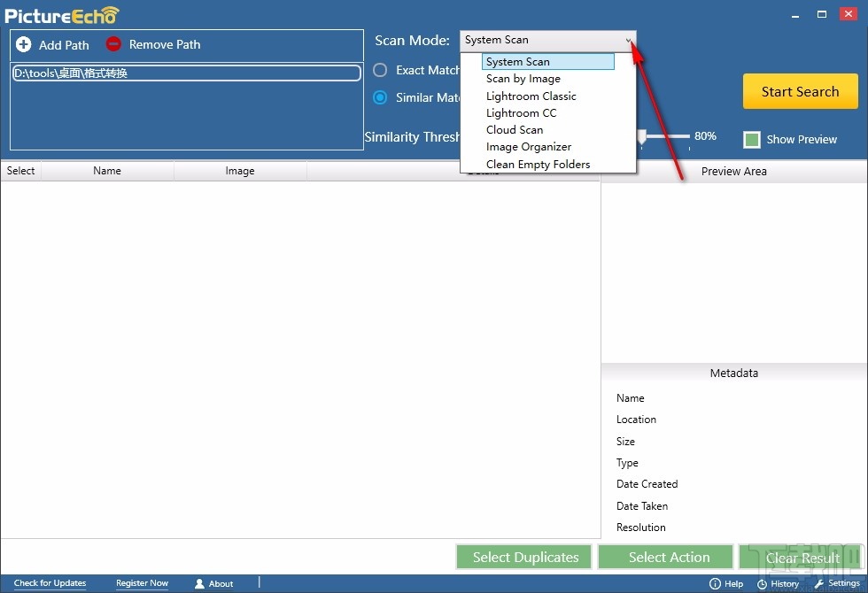Click the Remove Path minus icon
This screenshot has width=868, height=593.
coord(113,43)
